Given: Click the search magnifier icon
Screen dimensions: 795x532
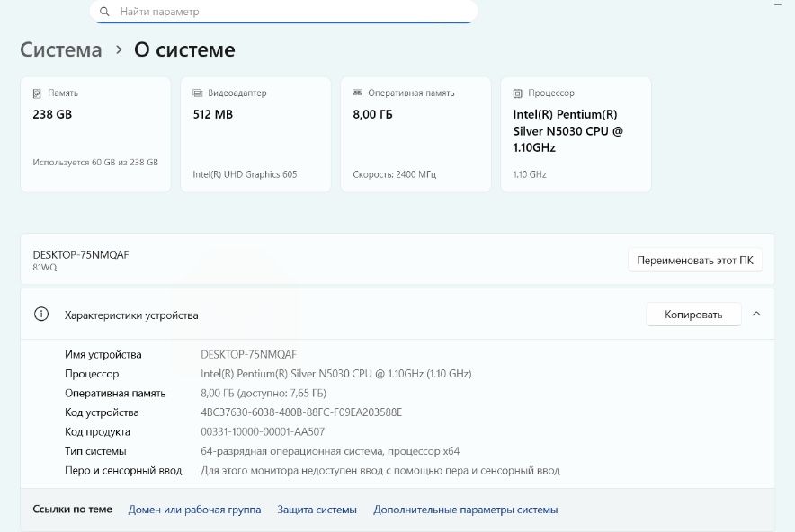Looking at the screenshot, I should click(104, 12).
